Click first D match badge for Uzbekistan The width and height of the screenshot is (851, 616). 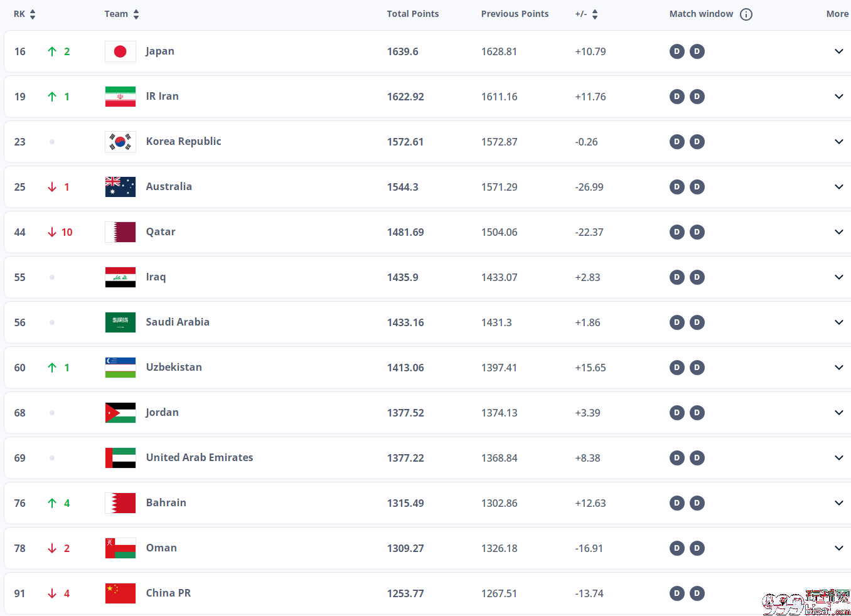677,368
